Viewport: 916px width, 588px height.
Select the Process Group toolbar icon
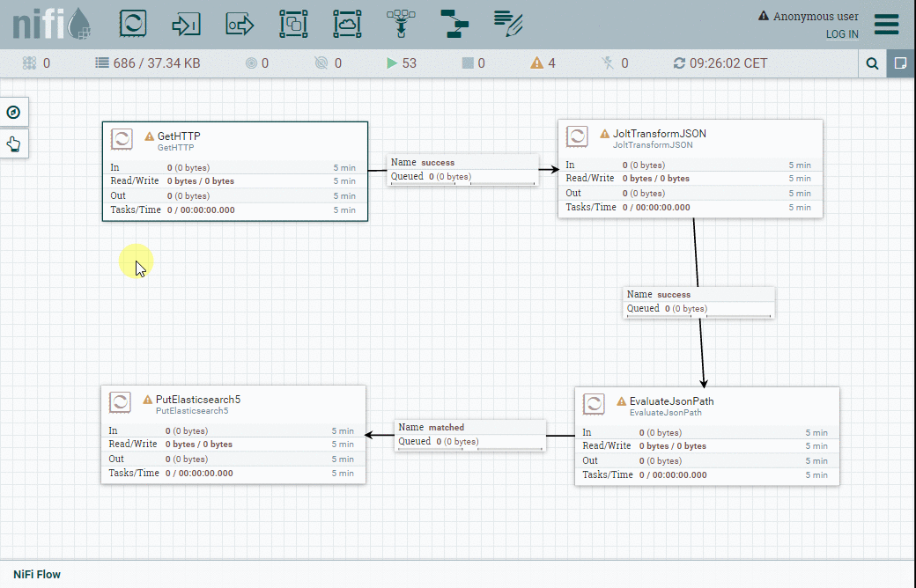coord(293,24)
